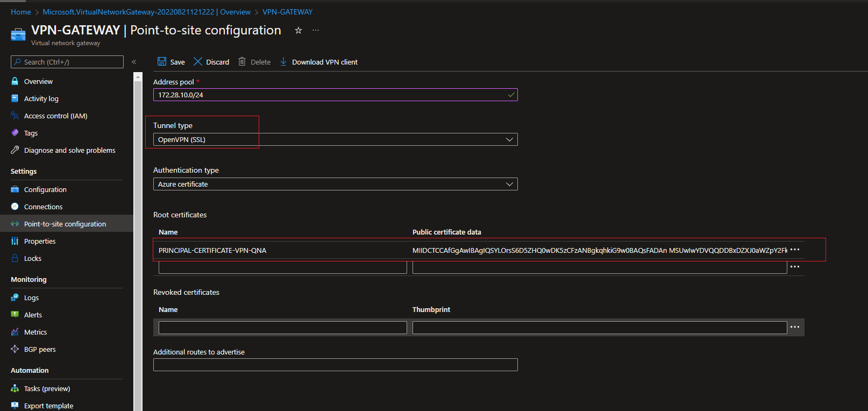
Task: Select Connections under Settings
Action: pyautogui.click(x=43, y=207)
